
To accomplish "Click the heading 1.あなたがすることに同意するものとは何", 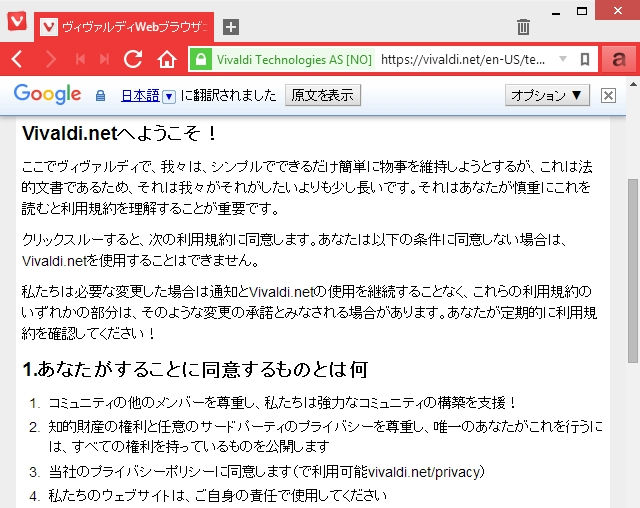I will coord(195,369).
